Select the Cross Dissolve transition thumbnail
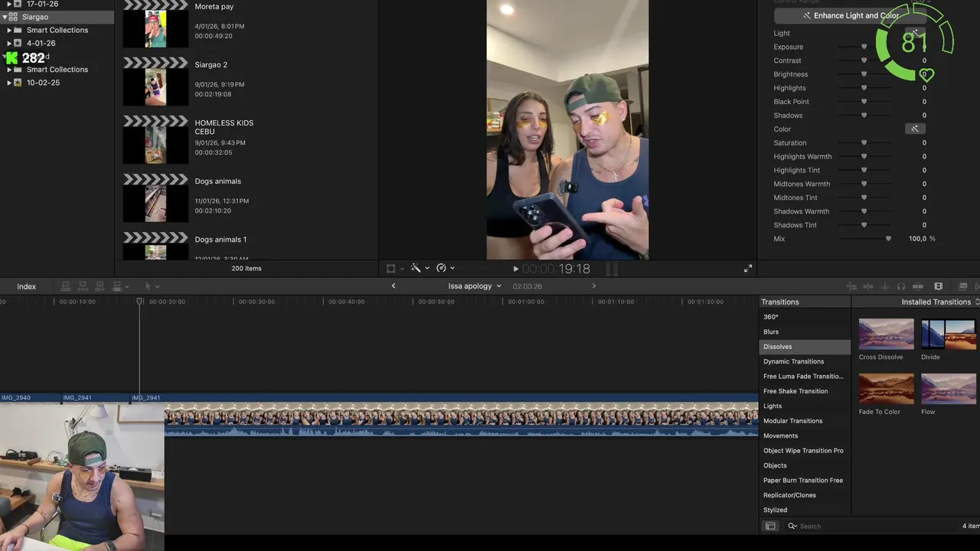The width and height of the screenshot is (980, 551). tap(886, 334)
